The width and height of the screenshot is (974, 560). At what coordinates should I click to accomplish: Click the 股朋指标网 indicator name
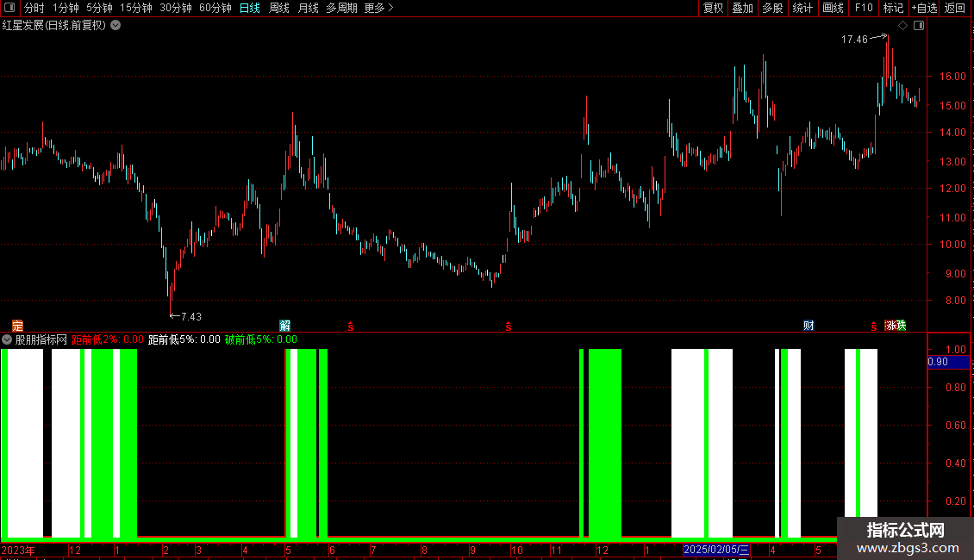[41, 339]
